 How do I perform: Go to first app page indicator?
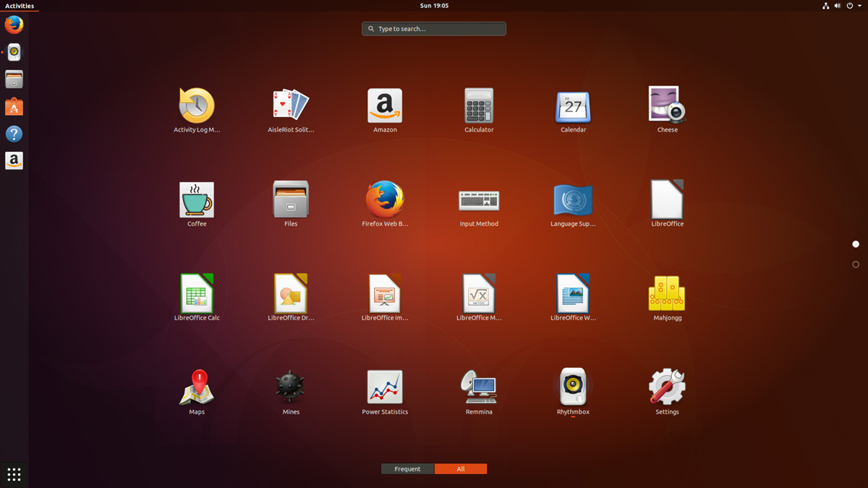856,244
